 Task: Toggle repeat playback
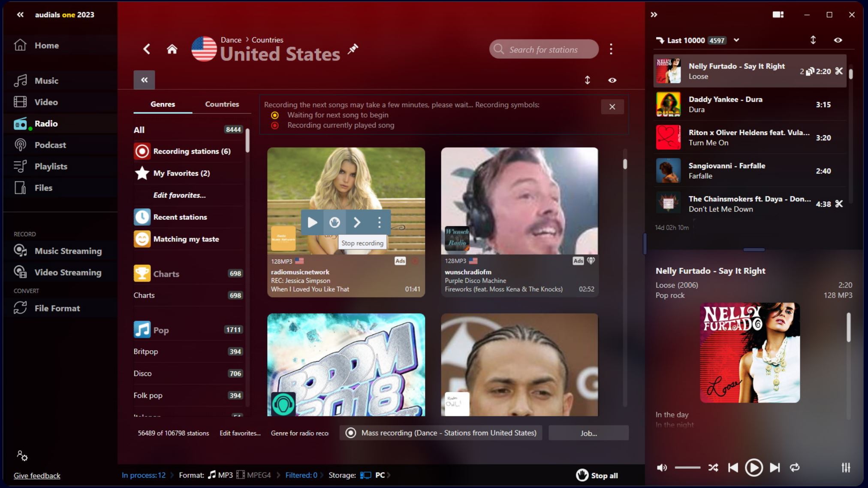tap(795, 467)
